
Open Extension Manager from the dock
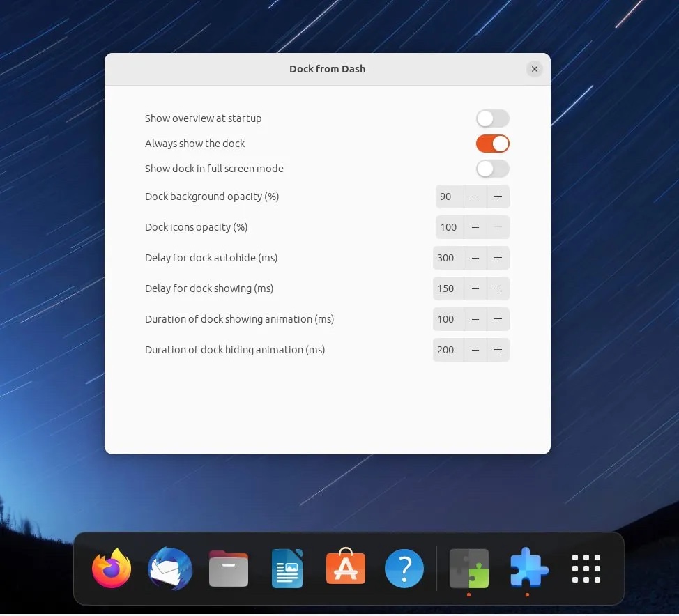(x=468, y=568)
